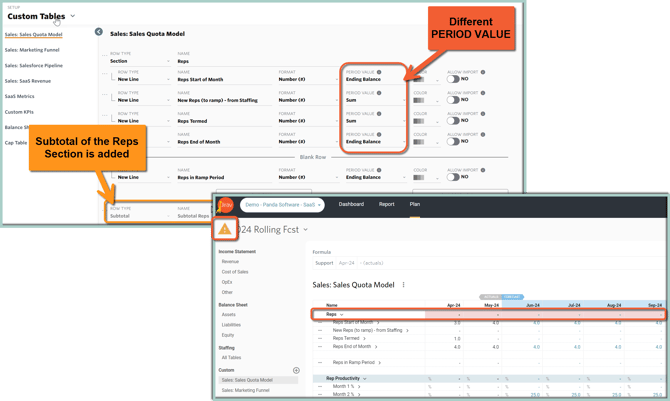Open Custom Tables setup dropdown

pos(73,16)
